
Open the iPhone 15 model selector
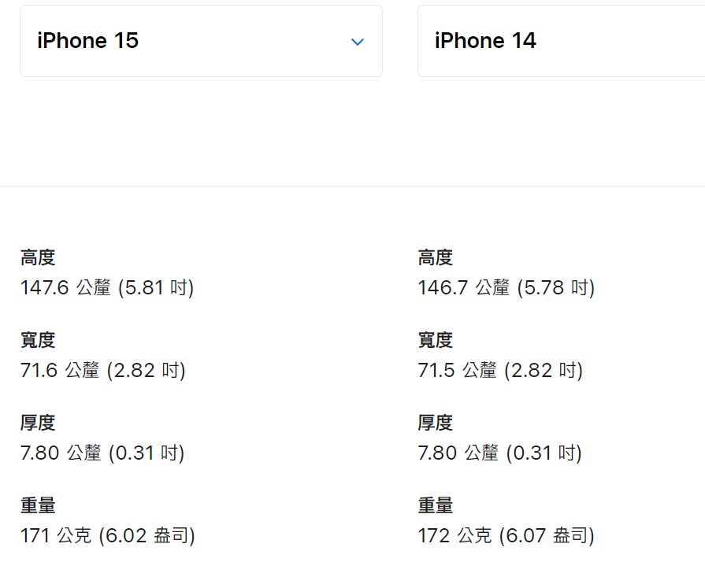[x=201, y=41]
